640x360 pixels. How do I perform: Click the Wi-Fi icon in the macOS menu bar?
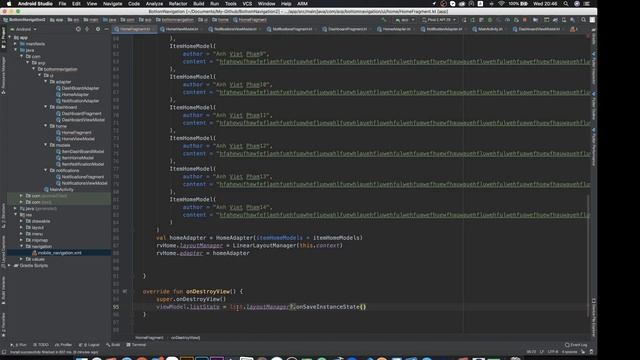pyautogui.click(x=501, y=4)
